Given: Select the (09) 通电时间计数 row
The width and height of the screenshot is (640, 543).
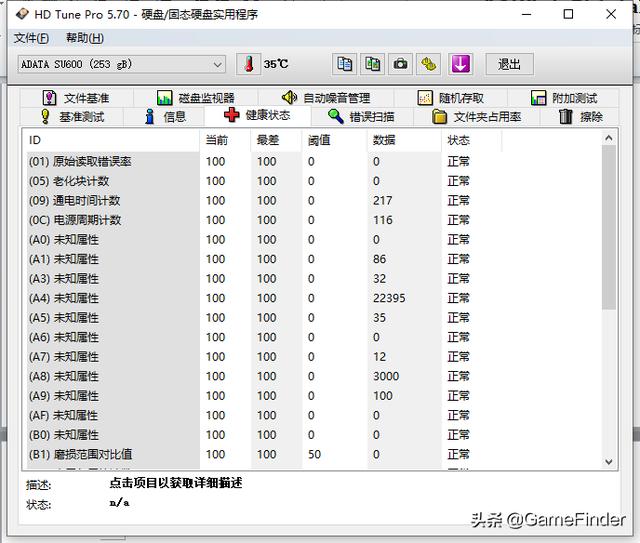Looking at the screenshot, I should tap(264, 201).
